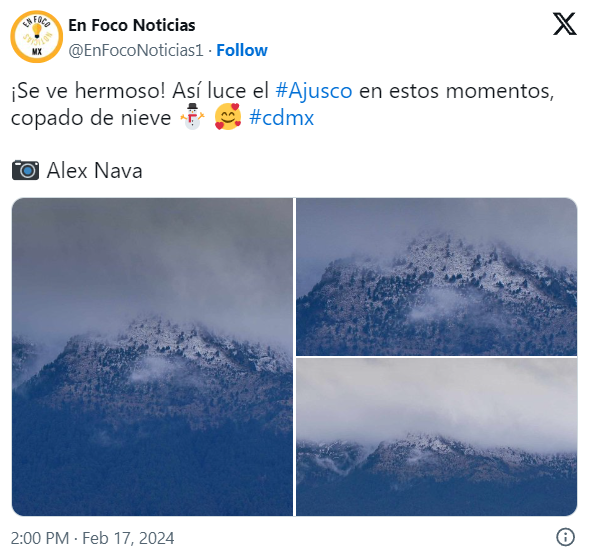Open the #cdmx hashtag link
The height and width of the screenshot is (557, 592).
pyautogui.click(x=281, y=118)
